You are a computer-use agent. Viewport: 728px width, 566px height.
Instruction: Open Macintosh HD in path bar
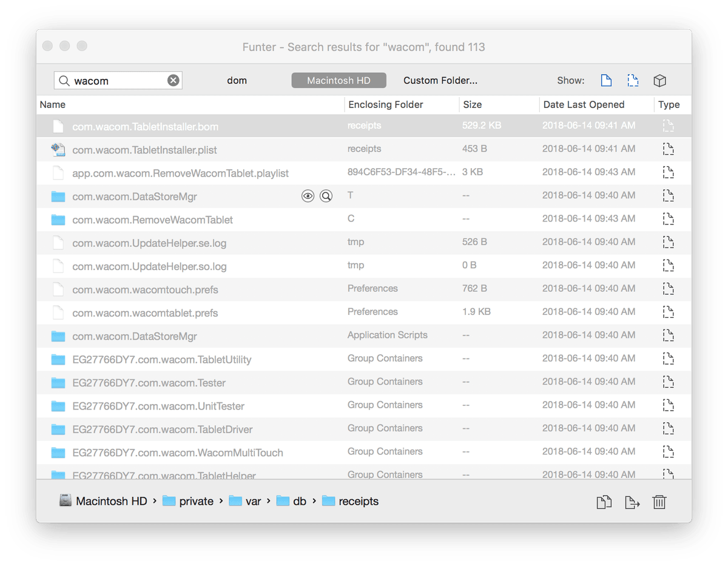point(112,502)
